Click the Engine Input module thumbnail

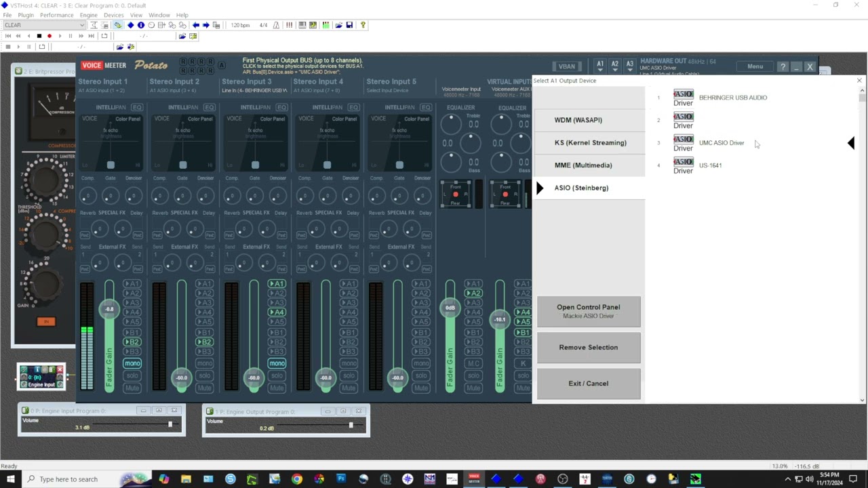click(x=41, y=377)
